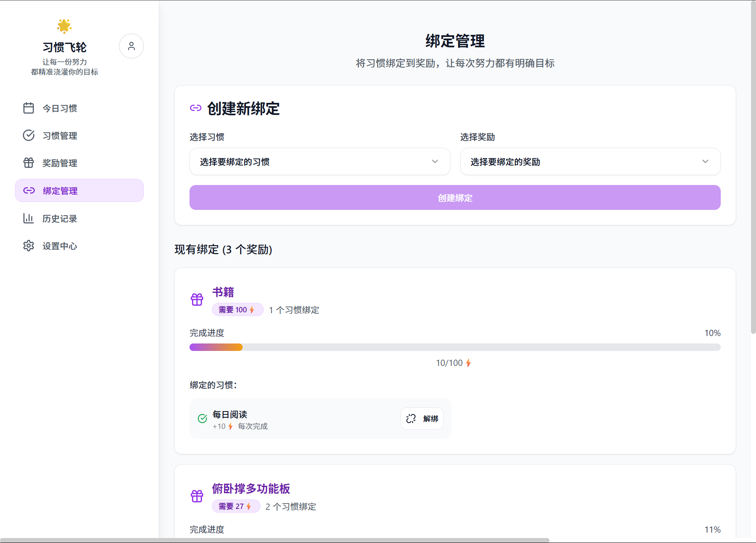Image resolution: width=756 pixels, height=543 pixels.
Task: Click the 需要 100 badge
Action: click(238, 310)
